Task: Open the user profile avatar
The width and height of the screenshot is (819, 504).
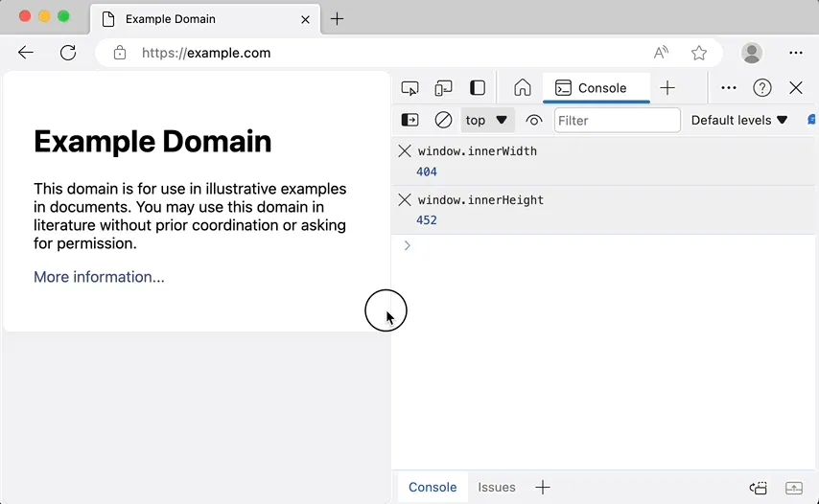Action: (752, 53)
